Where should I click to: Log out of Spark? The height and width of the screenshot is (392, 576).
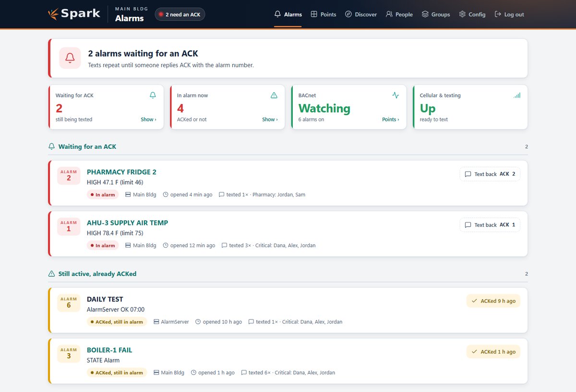coord(509,14)
